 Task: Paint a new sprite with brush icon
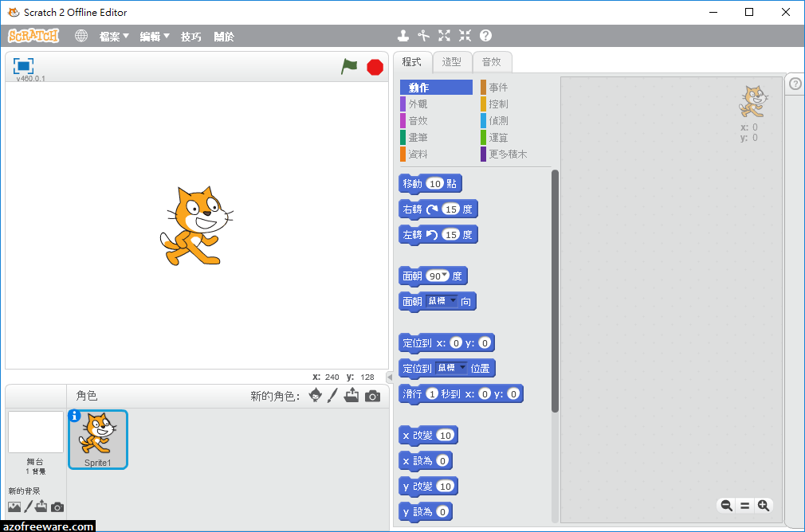click(332, 396)
